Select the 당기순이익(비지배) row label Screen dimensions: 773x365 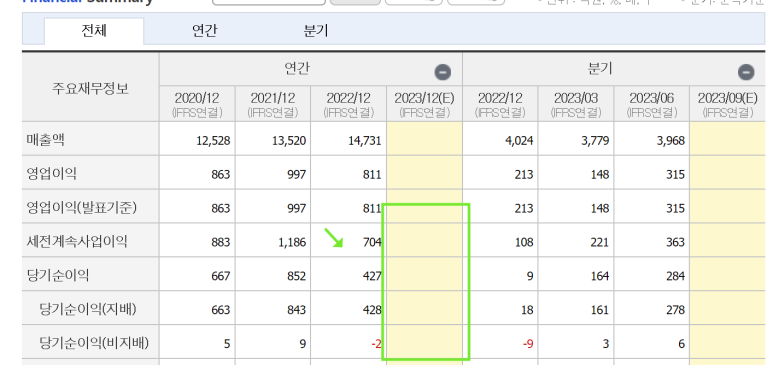(x=94, y=343)
